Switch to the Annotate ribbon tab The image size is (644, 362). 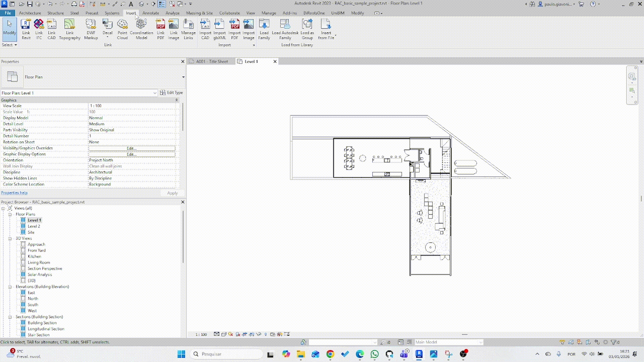tap(151, 13)
